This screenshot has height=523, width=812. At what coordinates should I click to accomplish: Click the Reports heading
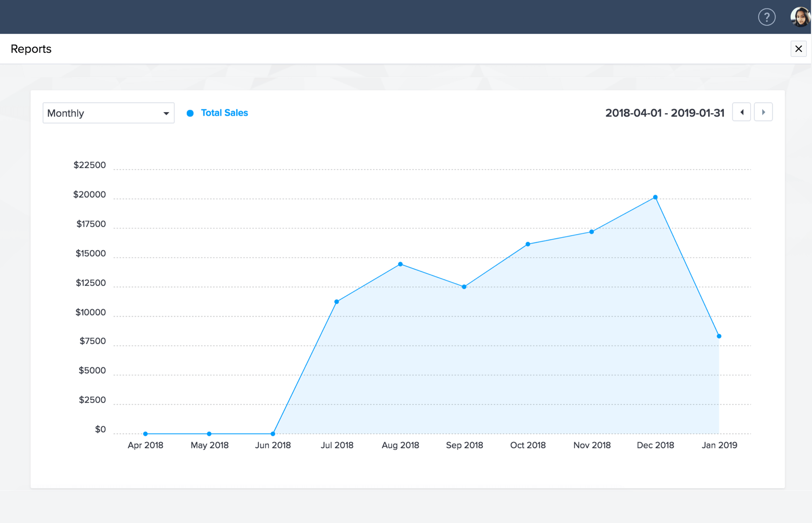point(31,49)
